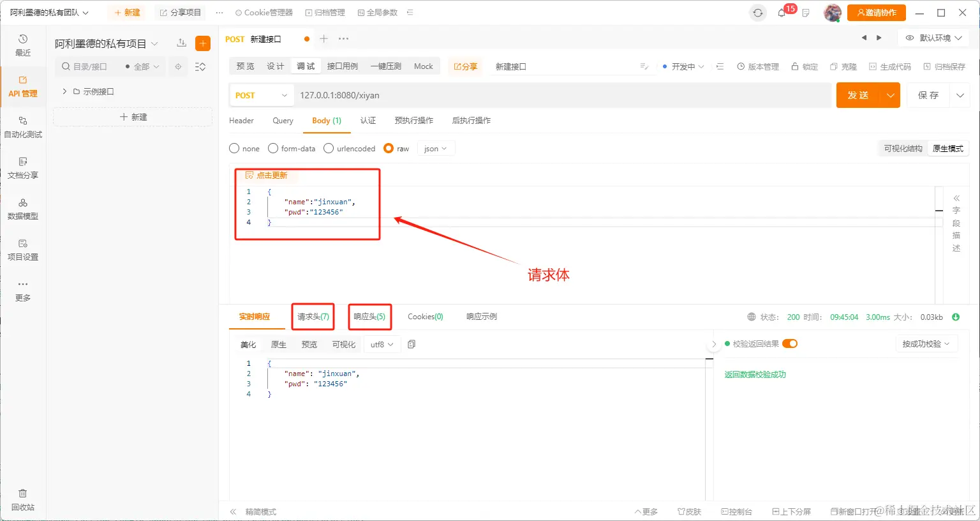The image size is (980, 521).
Task: Toggle the 校验返回结果 switch
Action: (x=790, y=344)
